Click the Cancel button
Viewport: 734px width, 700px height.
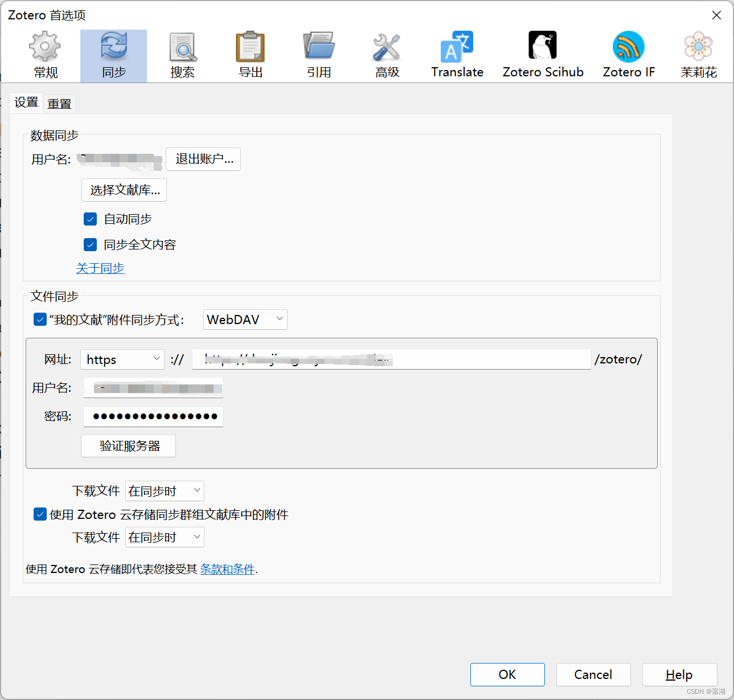[x=593, y=675]
